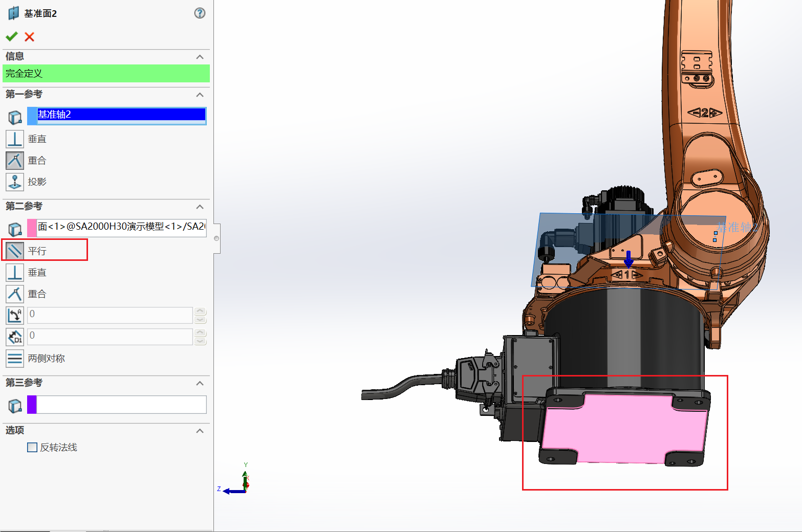802x532 pixels.
Task: Select 垂直 constraint under second reference
Action: [15, 273]
